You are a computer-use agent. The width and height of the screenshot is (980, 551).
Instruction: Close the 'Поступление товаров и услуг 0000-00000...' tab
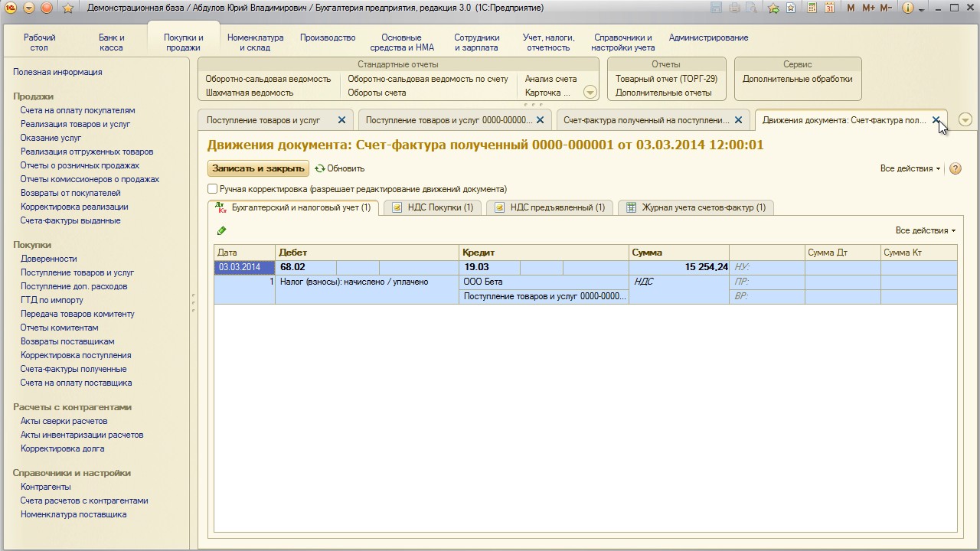coord(540,120)
